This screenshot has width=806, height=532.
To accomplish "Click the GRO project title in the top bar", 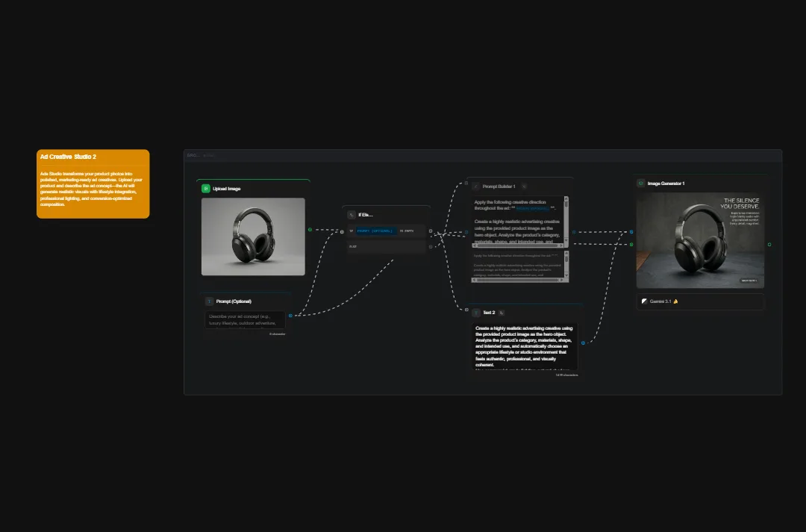I will click(x=193, y=154).
